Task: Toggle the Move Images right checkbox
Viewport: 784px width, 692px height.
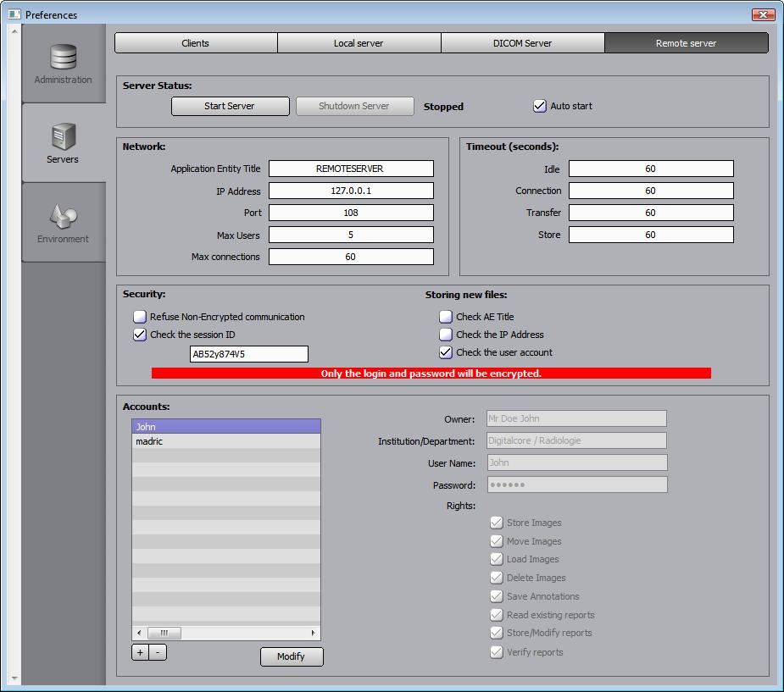Action: tap(497, 541)
